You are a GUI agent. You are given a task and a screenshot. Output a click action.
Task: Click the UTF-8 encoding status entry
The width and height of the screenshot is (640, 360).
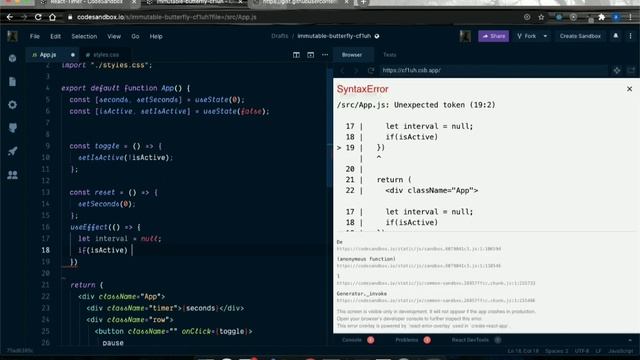[x=582, y=351]
